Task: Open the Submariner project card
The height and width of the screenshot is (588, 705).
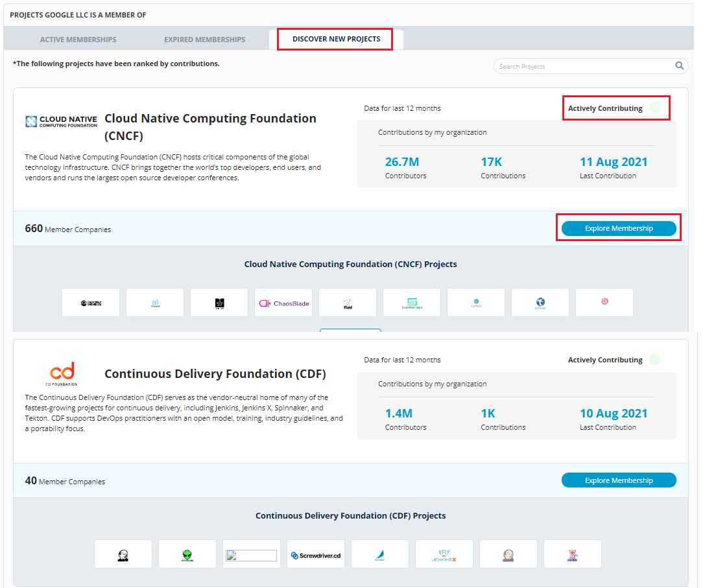Action: click(x=412, y=303)
